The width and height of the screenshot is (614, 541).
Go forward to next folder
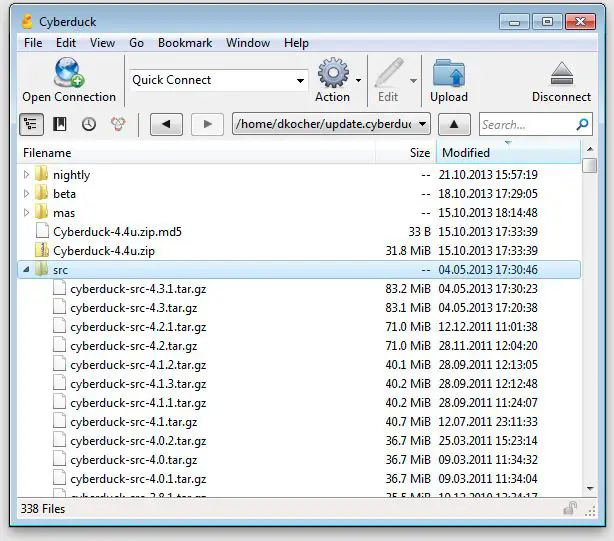tap(207, 124)
